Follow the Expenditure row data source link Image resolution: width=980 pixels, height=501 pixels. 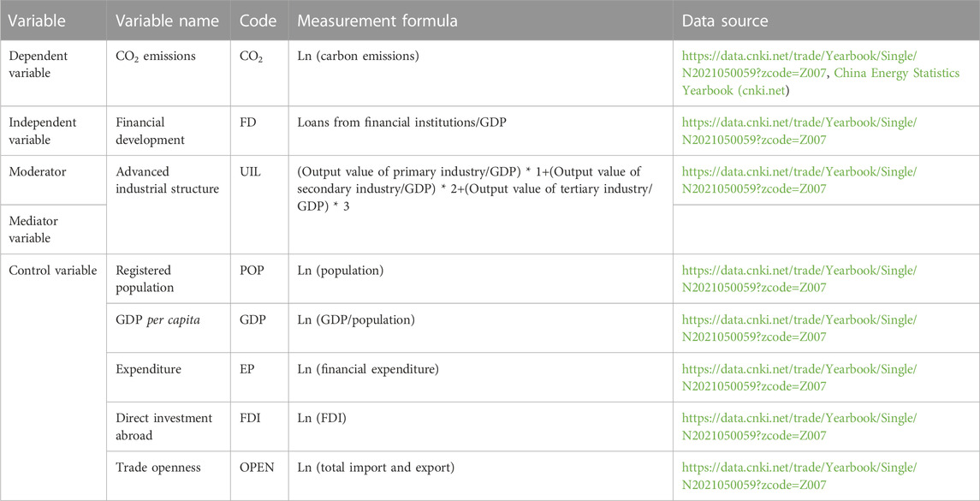pos(799,378)
